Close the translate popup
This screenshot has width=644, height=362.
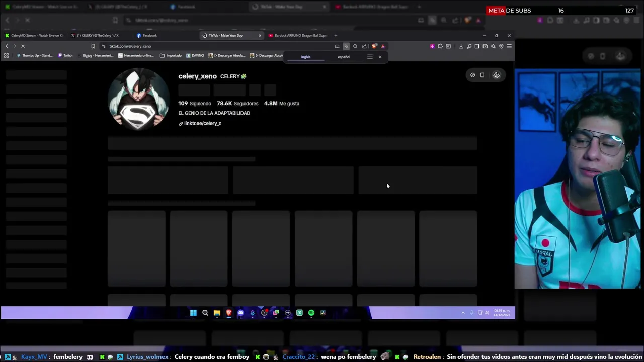pos(380,57)
